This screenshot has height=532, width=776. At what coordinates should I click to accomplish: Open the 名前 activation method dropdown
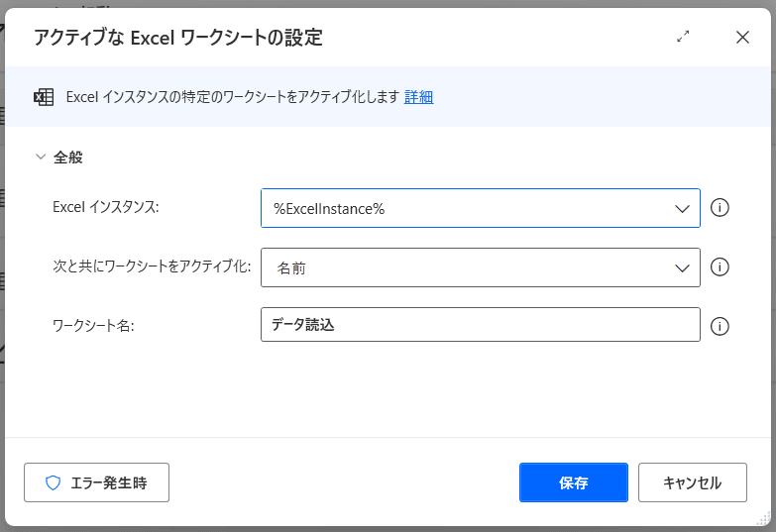[480, 267]
